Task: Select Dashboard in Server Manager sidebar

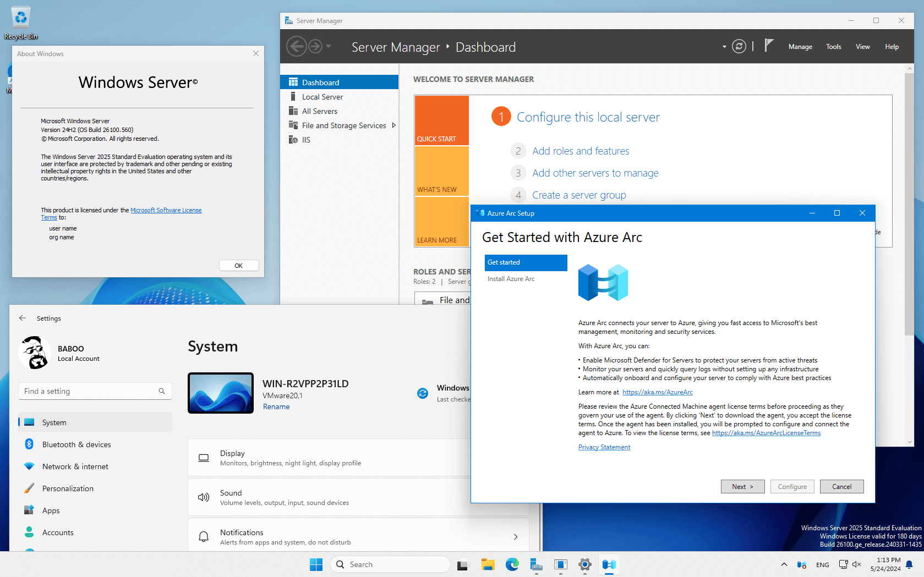Action: click(340, 82)
